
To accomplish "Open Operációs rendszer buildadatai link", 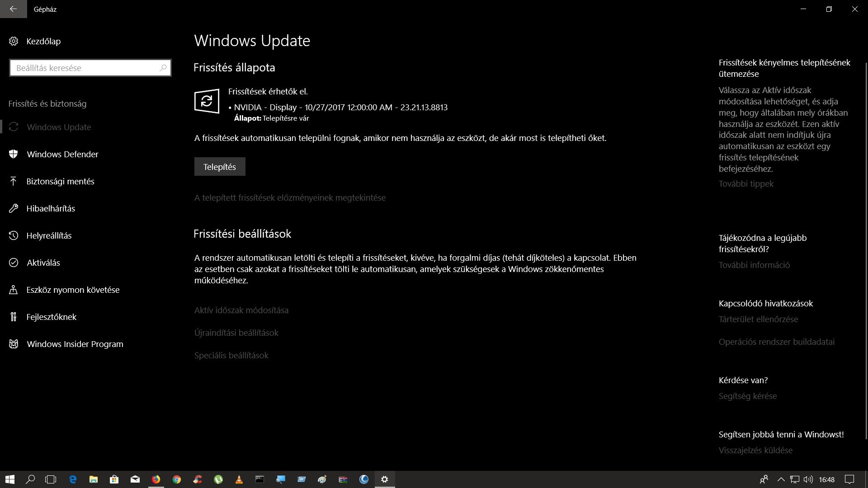I will (777, 342).
